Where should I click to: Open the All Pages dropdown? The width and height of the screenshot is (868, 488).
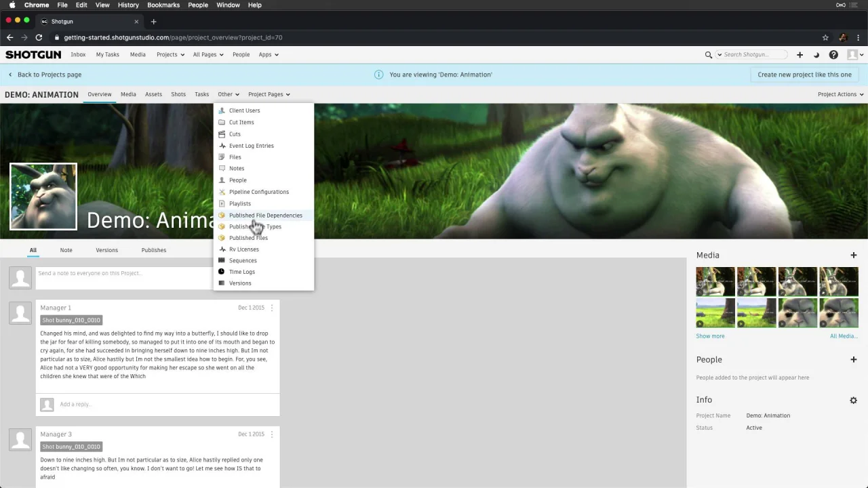coord(208,55)
